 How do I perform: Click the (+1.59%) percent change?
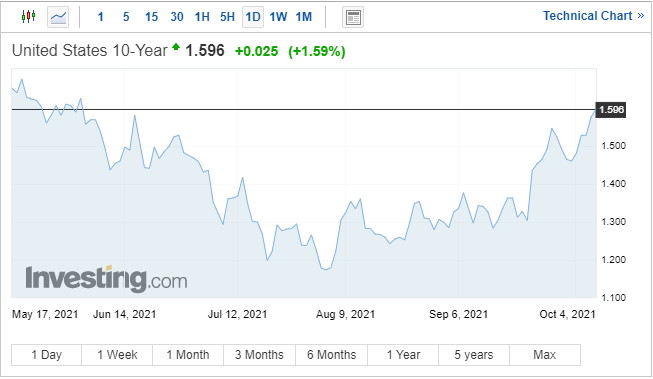coord(317,51)
